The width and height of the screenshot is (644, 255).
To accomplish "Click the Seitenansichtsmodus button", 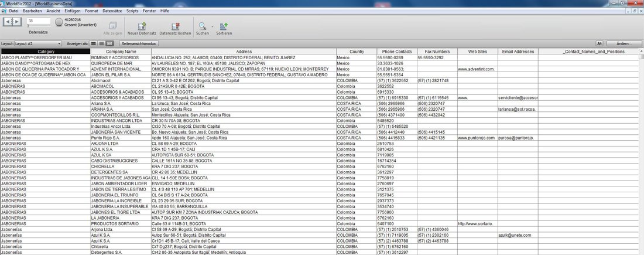I will click(138, 43).
